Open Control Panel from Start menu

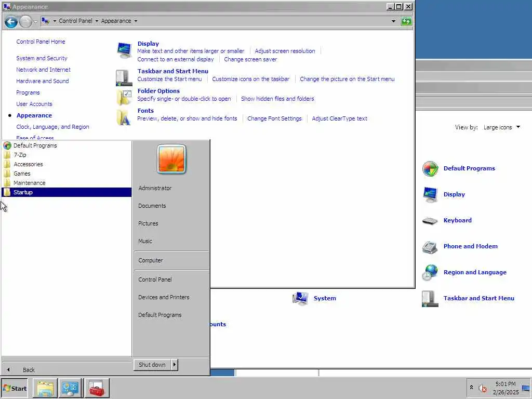[x=155, y=280]
